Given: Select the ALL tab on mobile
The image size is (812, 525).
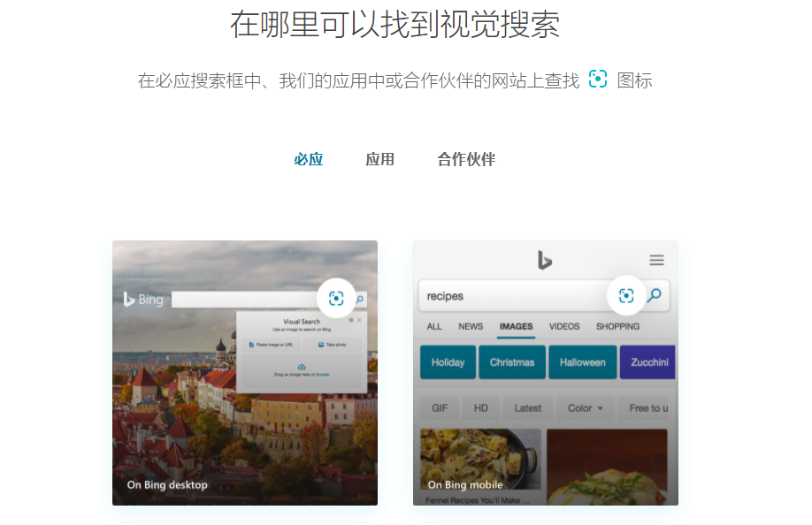Looking at the screenshot, I should pos(434,326).
